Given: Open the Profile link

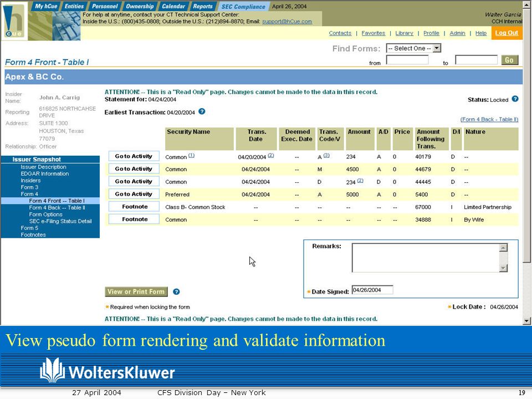Looking at the screenshot, I should pyautogui.click(x=431, y=33).
